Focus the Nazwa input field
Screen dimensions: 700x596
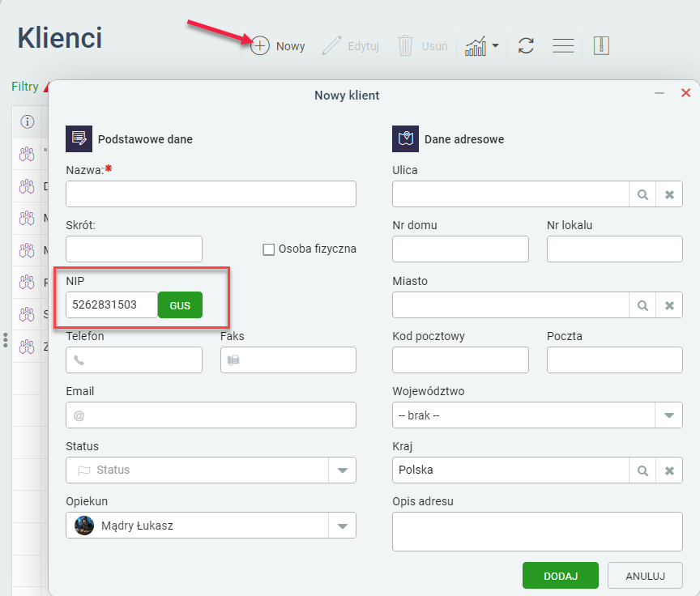[x=211, y=194]
